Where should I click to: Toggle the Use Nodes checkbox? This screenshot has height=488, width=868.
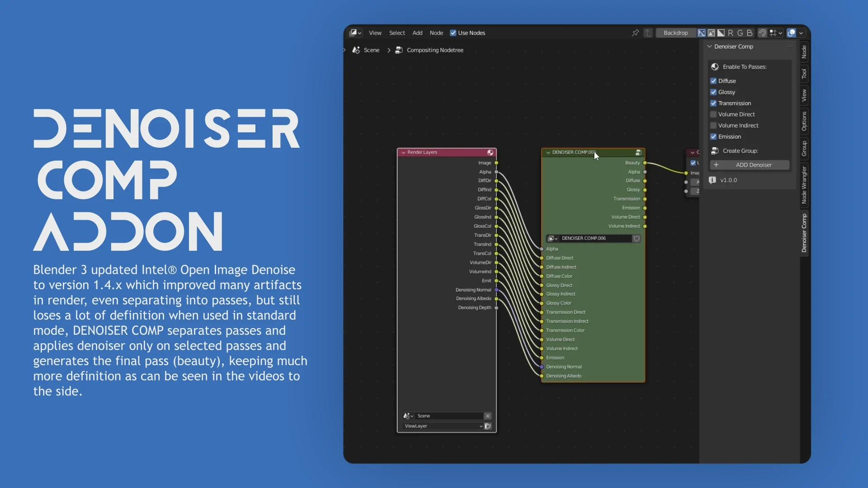click(453, 33)
